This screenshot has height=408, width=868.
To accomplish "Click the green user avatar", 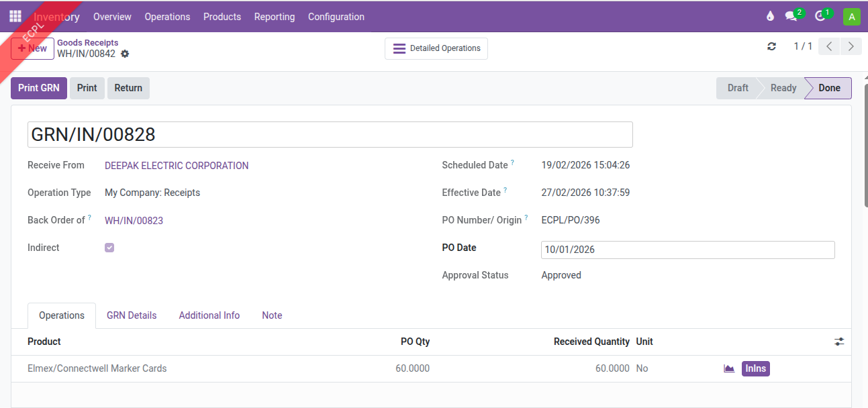I will [851, 17].
